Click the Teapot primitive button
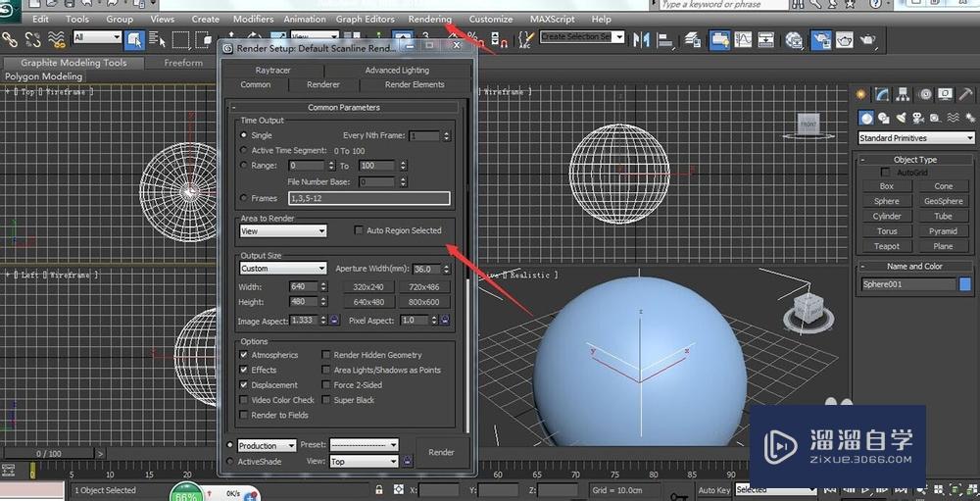 886,246
